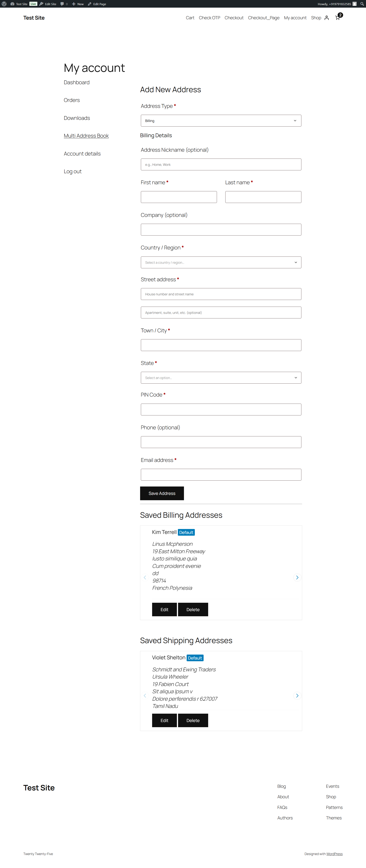Viewport: 366px width, 868px height.
Task: Delete the Kim Terrell billing address
Action: click(x=193, y=610)
